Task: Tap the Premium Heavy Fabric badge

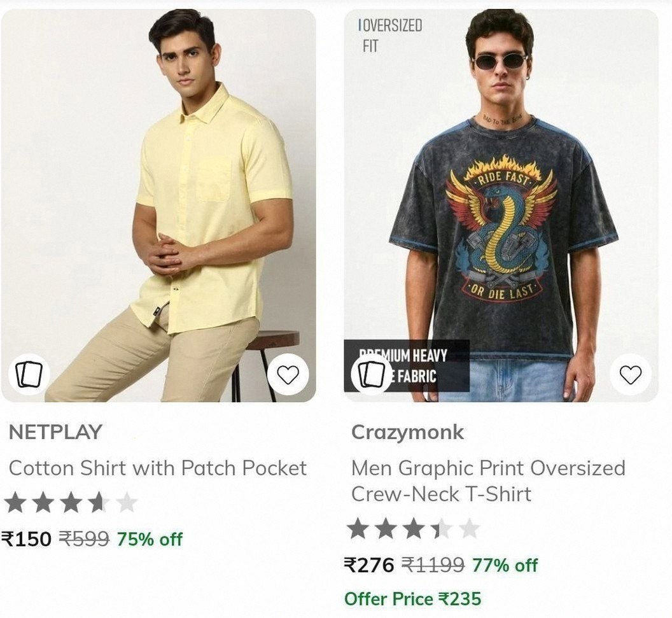Action: click(x=407, y=366)
